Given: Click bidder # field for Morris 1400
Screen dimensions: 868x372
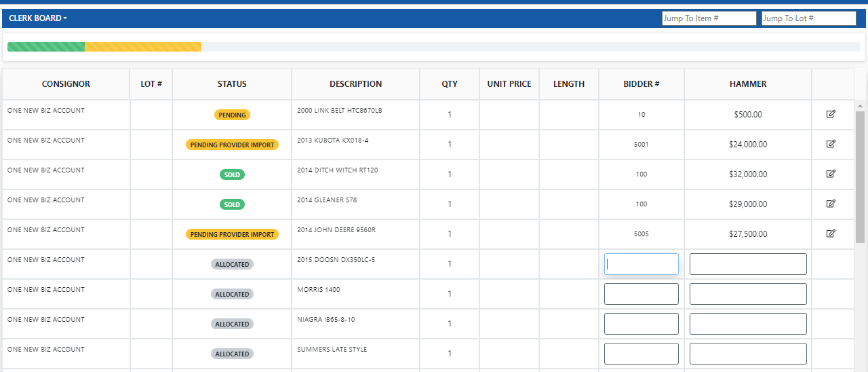Looking at the screenshot, I should [642, 294].
